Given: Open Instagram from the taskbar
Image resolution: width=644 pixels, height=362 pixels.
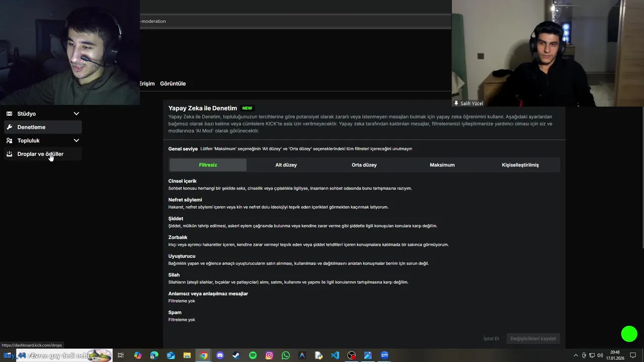Looking at the screenshot, I should click(x=269, y=355).
